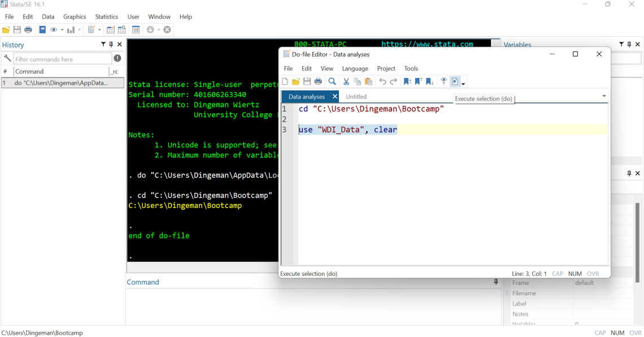Screen dimensions: 644x337
Task: Open the Statistics menu
Action: pyautogui.click(x=106, y=17)
